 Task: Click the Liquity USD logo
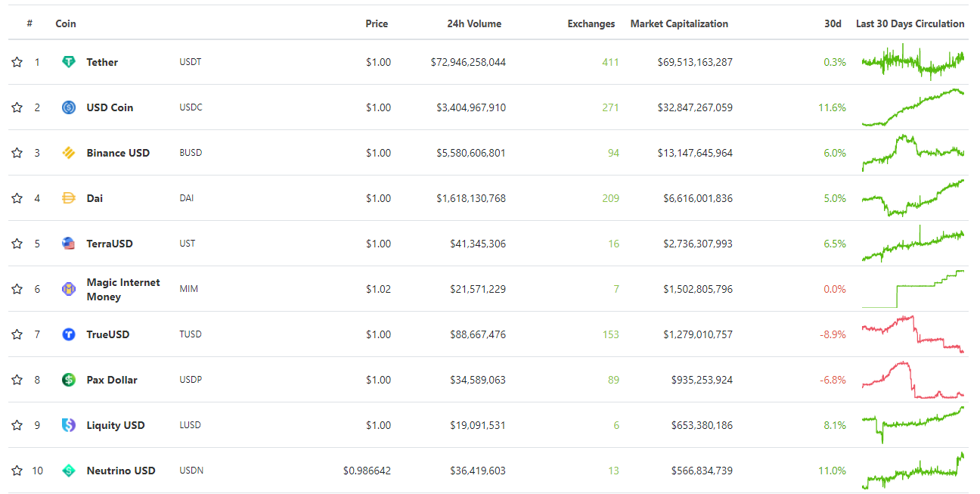[x=69, y=425]
